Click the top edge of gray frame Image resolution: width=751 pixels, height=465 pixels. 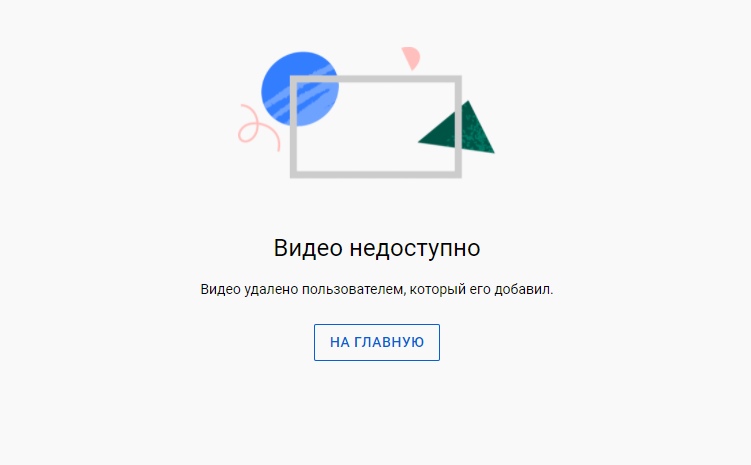pyautogui.click(x=376, y=79)
